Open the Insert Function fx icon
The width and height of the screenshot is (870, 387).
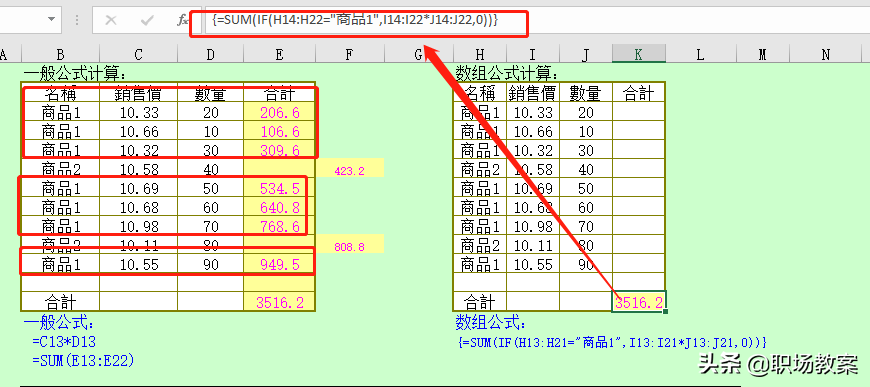[x=183, y=21]
